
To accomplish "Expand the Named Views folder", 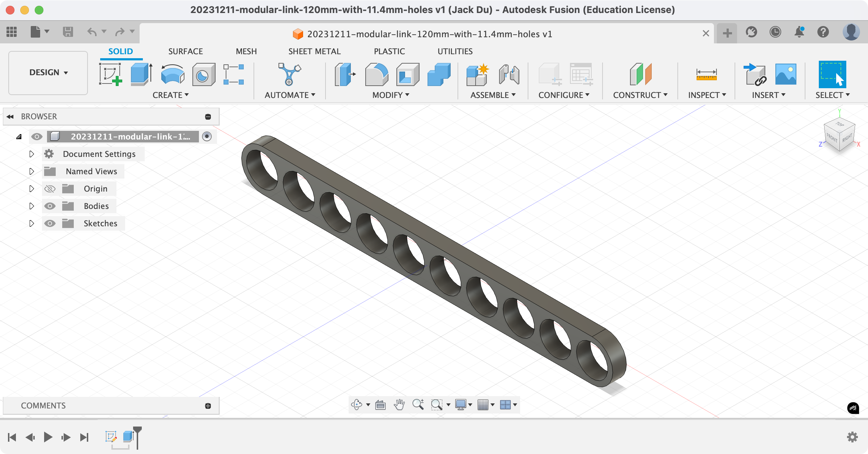I will coord(31,171).
